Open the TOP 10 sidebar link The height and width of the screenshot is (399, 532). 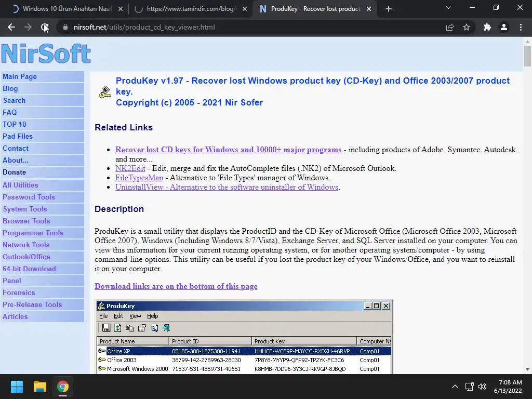[x=43, y=124]
